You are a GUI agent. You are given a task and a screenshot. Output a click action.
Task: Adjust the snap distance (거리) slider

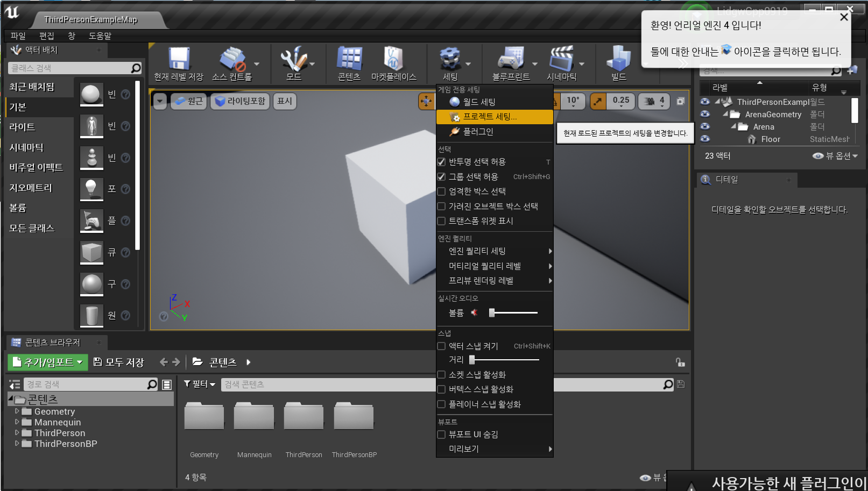pos(504,360)
